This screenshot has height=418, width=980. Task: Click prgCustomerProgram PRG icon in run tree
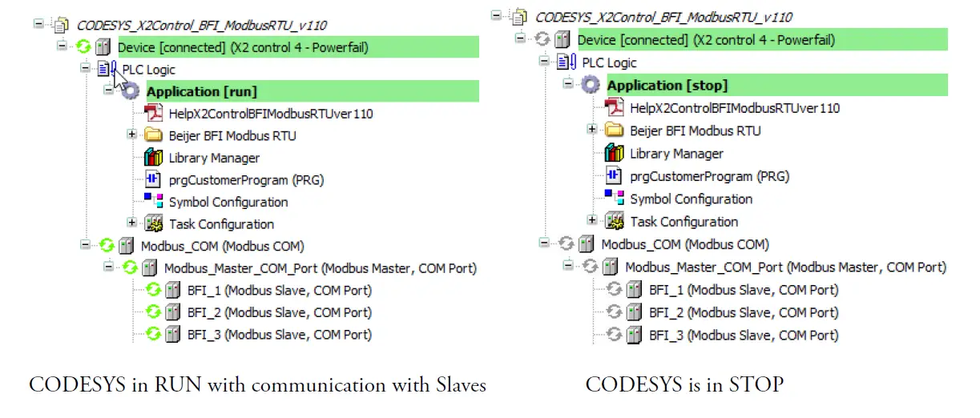point(154,180)
